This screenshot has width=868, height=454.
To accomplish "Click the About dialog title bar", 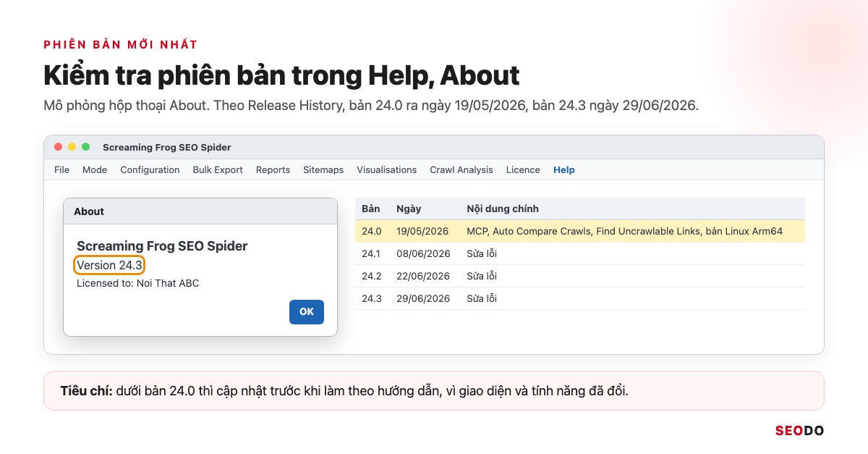I will point(200,211).
